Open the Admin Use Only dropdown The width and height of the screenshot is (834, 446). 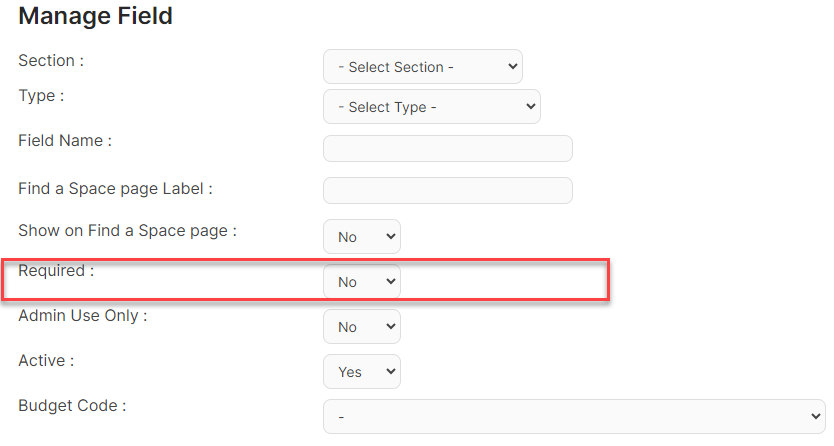(362, 326)
